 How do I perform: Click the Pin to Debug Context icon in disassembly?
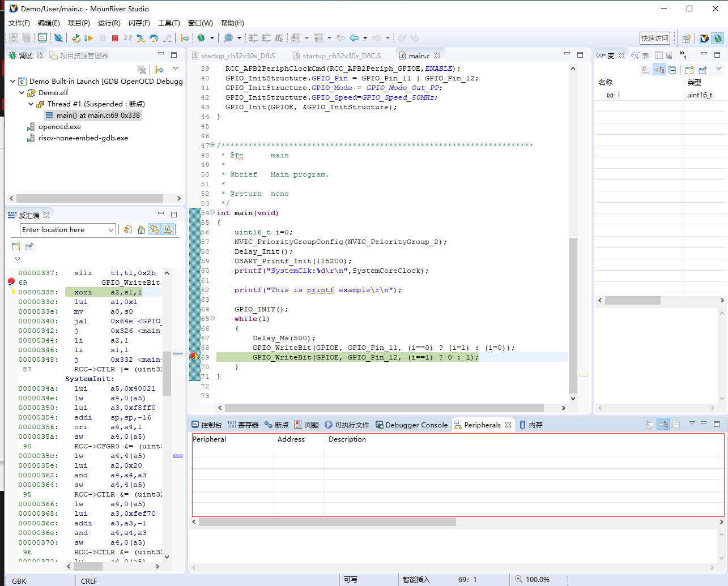tap(29, 246)
